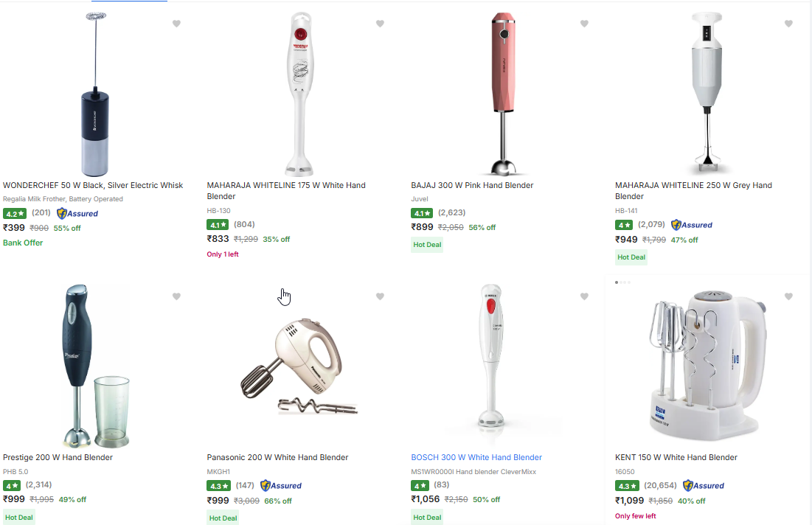Open the Panasonic 200 W White Hand Blender title
This screenshot has width=812, height=525.
[277, 457]
